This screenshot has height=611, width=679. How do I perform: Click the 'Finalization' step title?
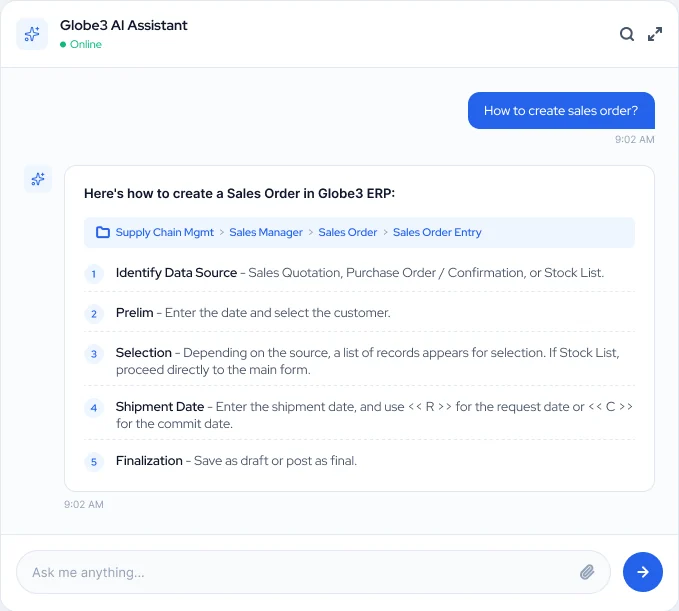click(x=149, y=460)
